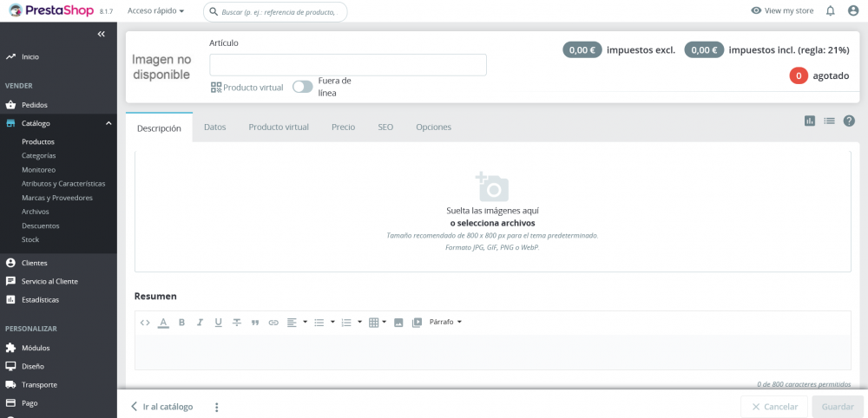Open the Acceso rápido dropdown
Screen dimensions: 868x418
(x=155, y=10)
